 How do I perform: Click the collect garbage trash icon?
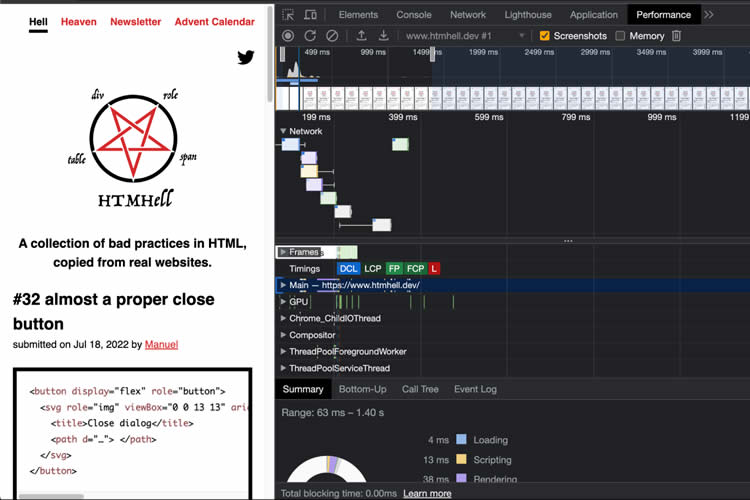point(676,36)
